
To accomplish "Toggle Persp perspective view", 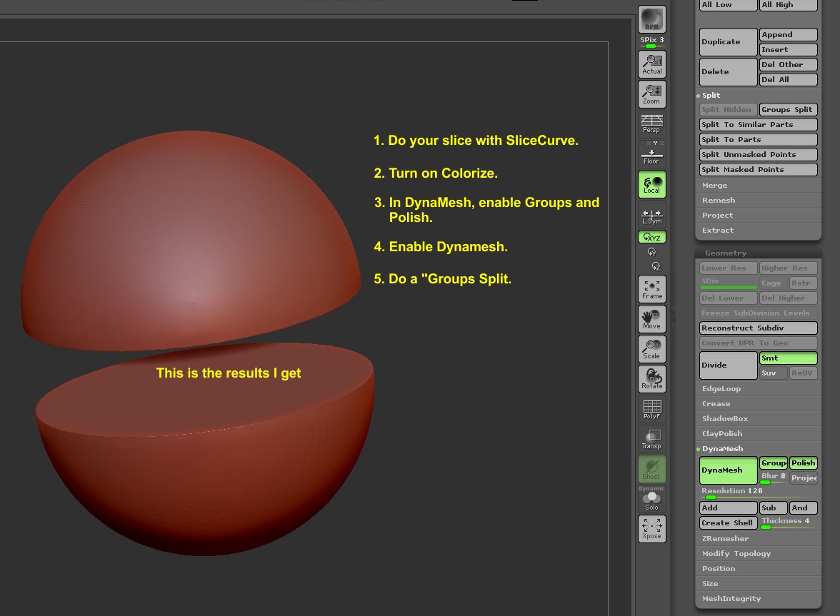I will 651,124.
